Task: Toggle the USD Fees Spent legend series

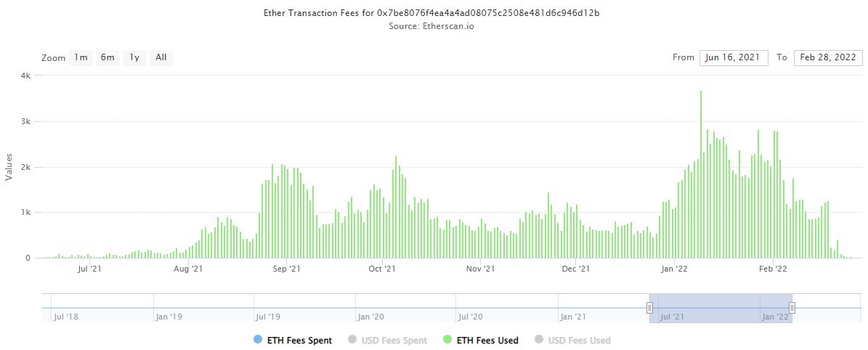Action: point(395,340)
